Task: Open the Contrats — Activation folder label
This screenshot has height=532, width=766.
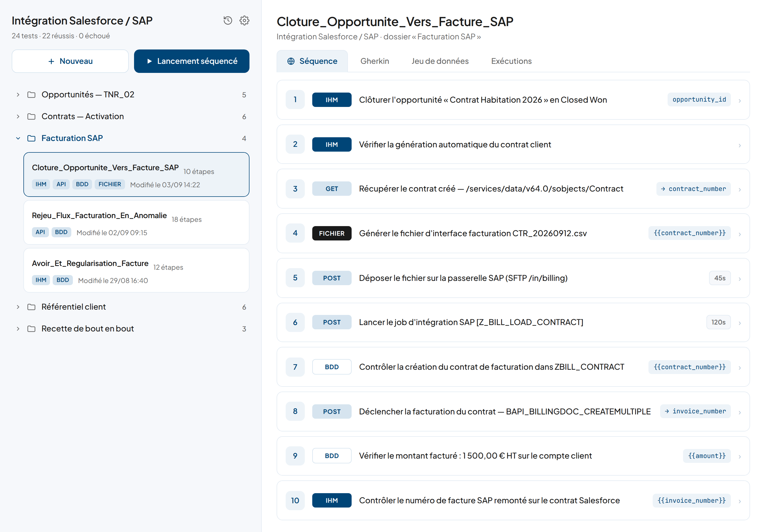Action: click(x=83, y=116)
